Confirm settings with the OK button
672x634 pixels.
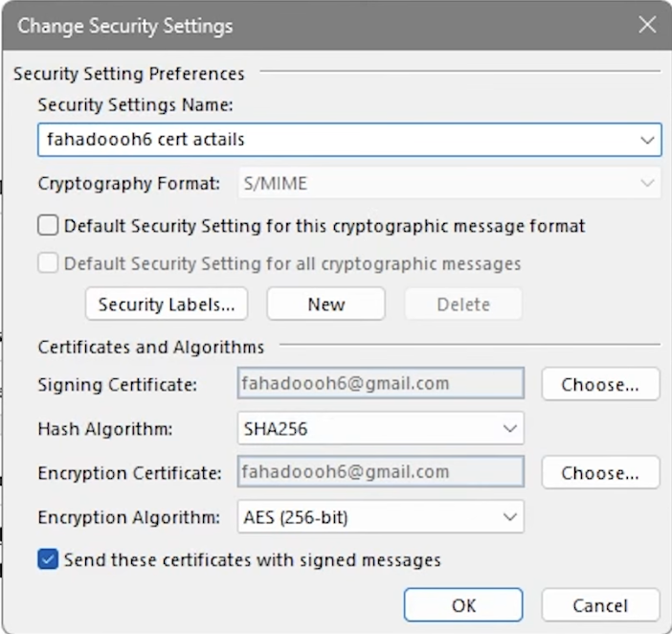463,605
